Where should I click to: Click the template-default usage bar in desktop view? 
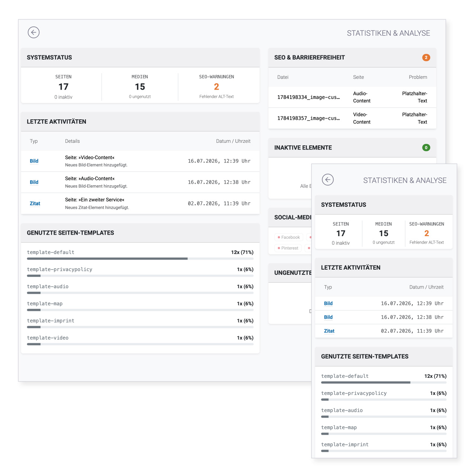140,258
